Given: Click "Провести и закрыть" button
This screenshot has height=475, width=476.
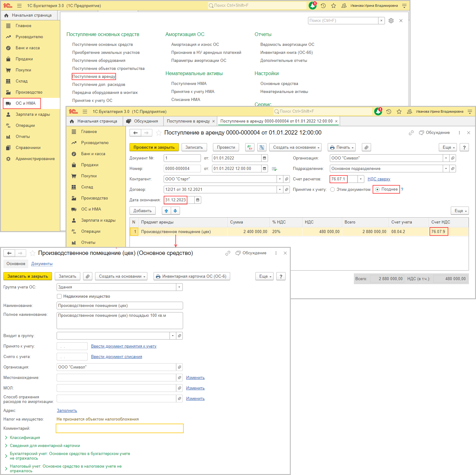Looking at the screenshot, I should click(x=154, y=147).
